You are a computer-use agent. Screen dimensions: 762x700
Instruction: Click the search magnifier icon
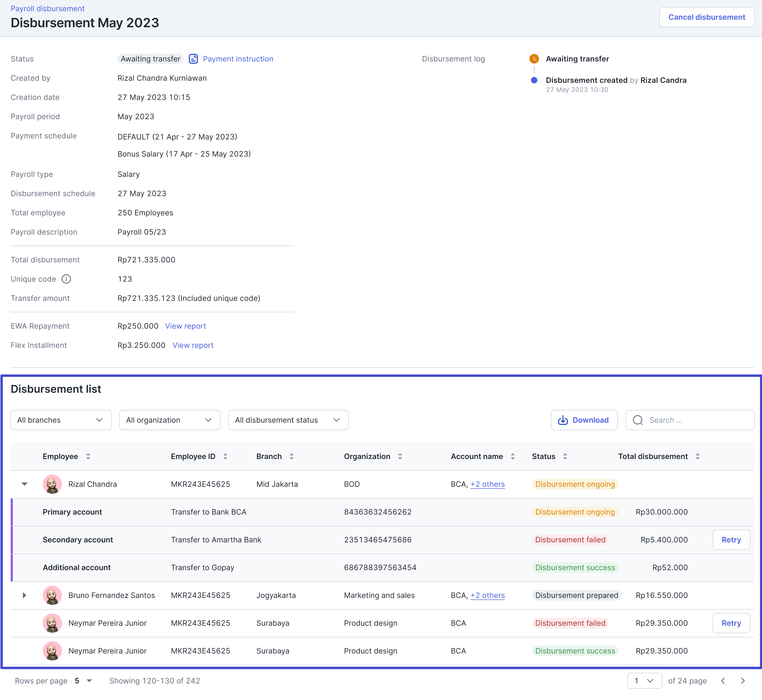click(638, 420)
